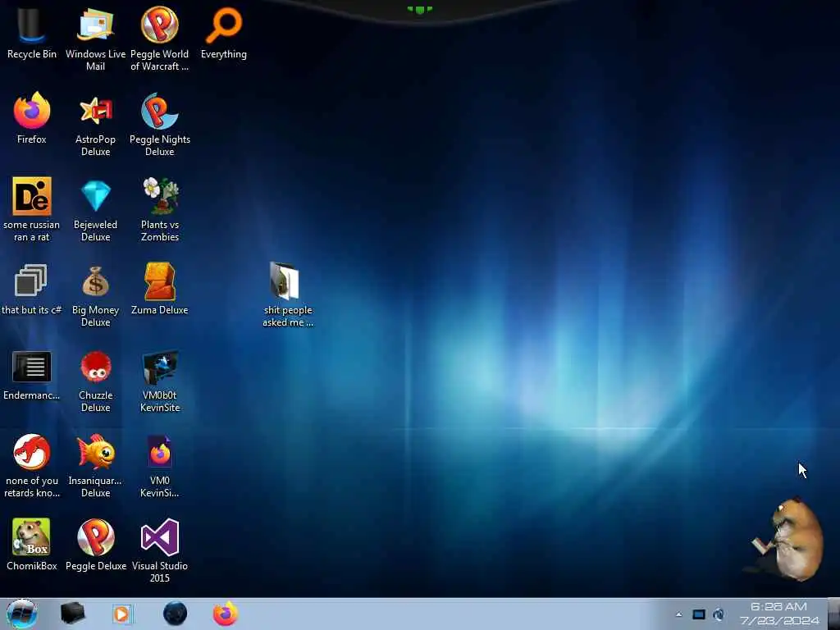840x630 pixels.
Task: Launch the ChomikBox shortcut
Action: [x=32, y=545]
